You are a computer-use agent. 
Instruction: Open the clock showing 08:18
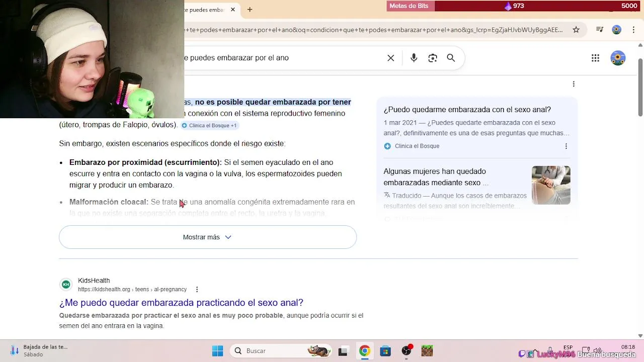628,347
